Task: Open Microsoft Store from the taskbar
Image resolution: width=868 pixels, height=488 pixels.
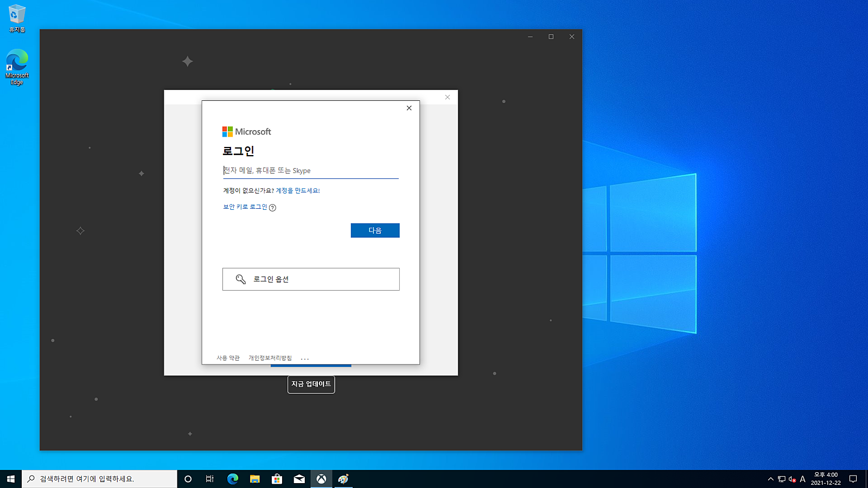Action: coord(277,479)
